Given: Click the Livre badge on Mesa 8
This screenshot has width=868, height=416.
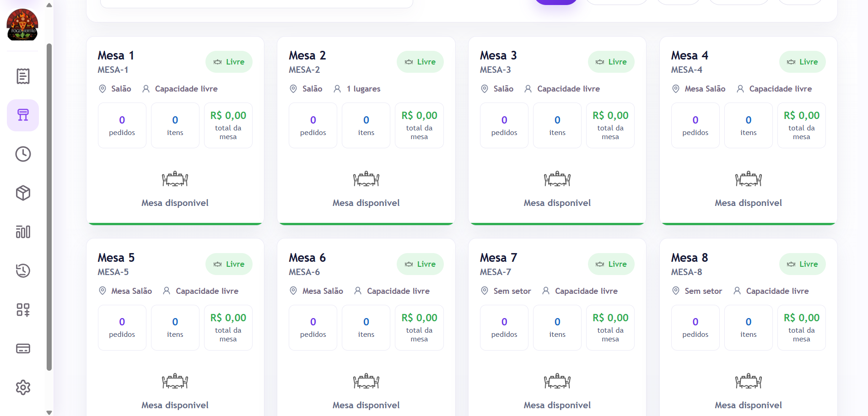Looking at the screenshot, I should click(802, 264).
